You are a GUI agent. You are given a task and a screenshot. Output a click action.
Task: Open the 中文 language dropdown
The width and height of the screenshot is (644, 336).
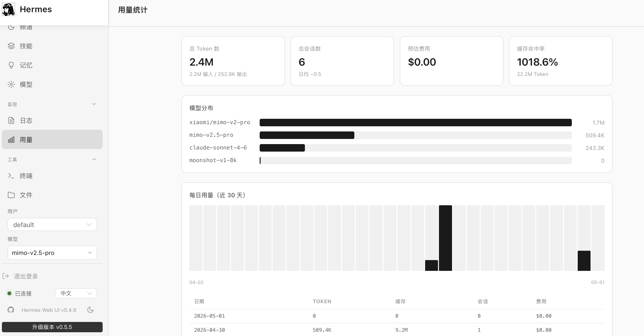coord(76,293)
